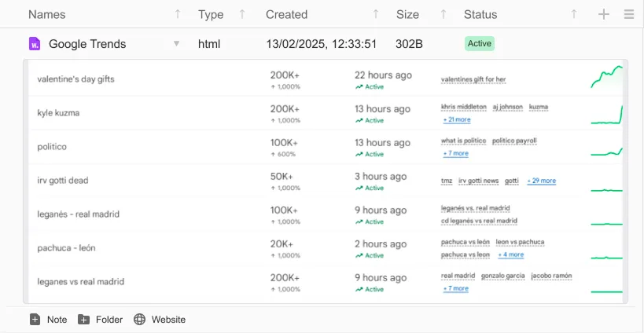Open 'politico payroll' related query
The image size is (644, 333).
(514, 141)
